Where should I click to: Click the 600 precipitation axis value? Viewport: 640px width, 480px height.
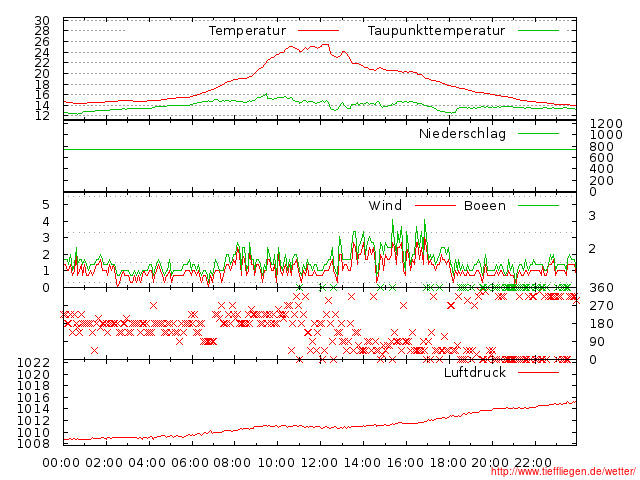[602, 158]
